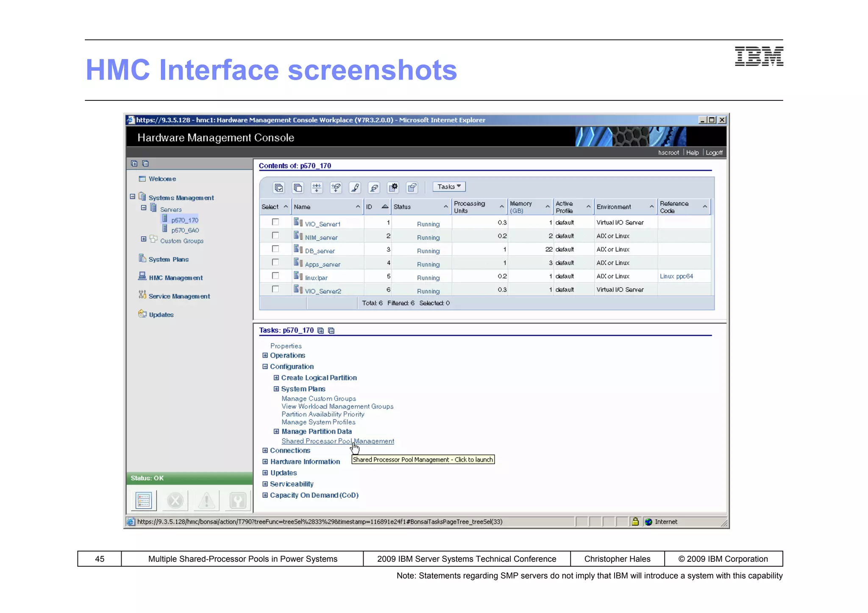Image resolution: width=868 pixels, height=613 pixels.
Task: Open the Welcome navigation item
Action: pyautogui.click(x=162, y=179)
